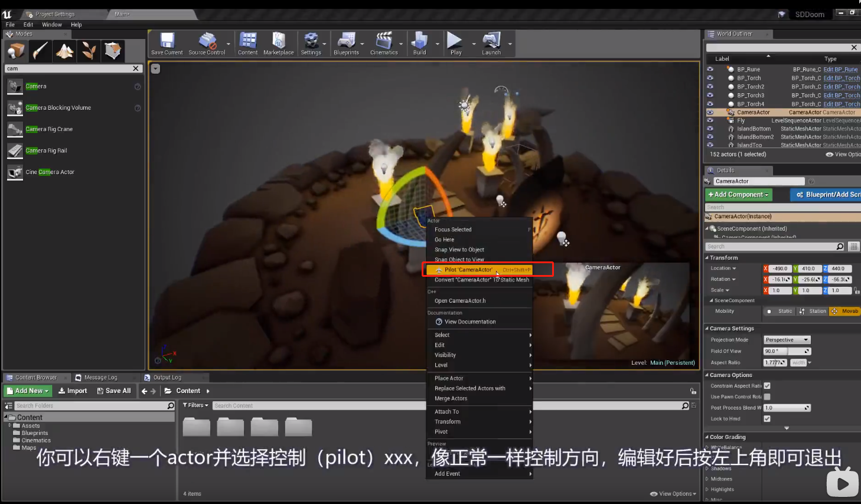The width and height of the screenshot is (861, 504).
Task: Open View Options in Content Browser
Action: 673,494
